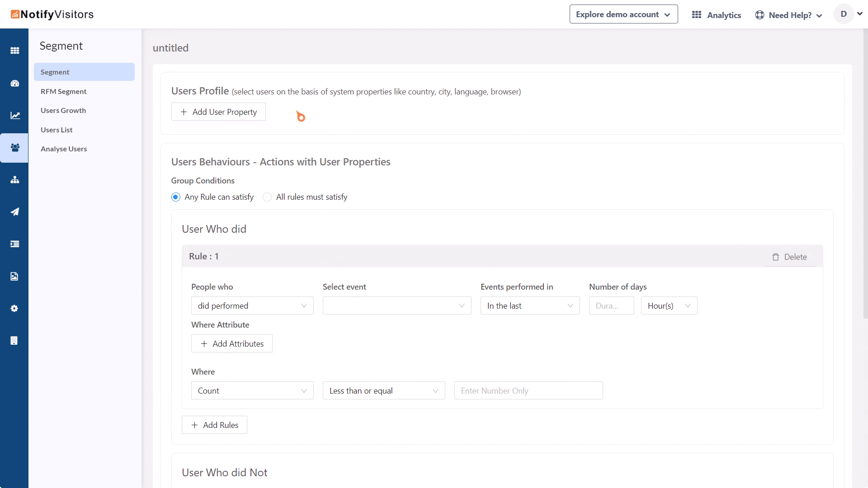The image size is (868, 488).
Task: Open RFM Segment in side menu
Action: click(63, 92)
